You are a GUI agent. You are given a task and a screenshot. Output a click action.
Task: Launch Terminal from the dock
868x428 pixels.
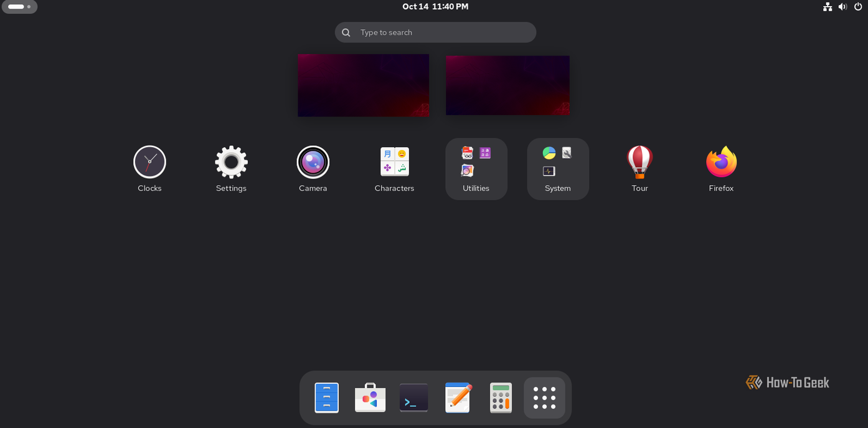(x=413, y=397)
